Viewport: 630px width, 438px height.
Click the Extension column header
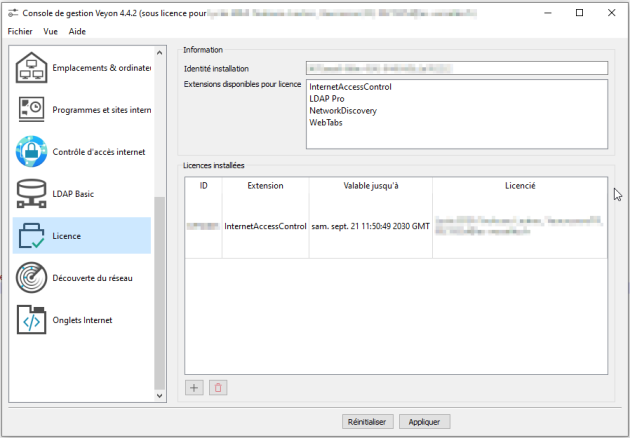[x=265, y=186]
